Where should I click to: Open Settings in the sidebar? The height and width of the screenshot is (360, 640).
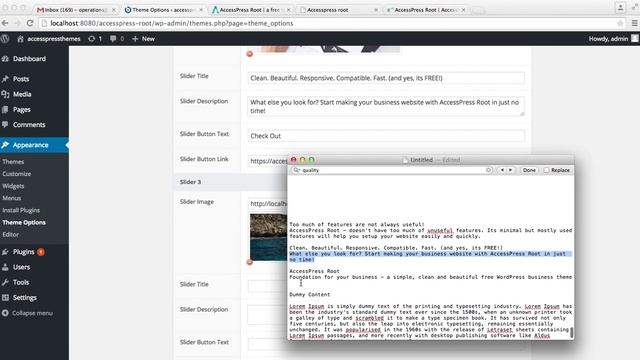pos(24,298)
